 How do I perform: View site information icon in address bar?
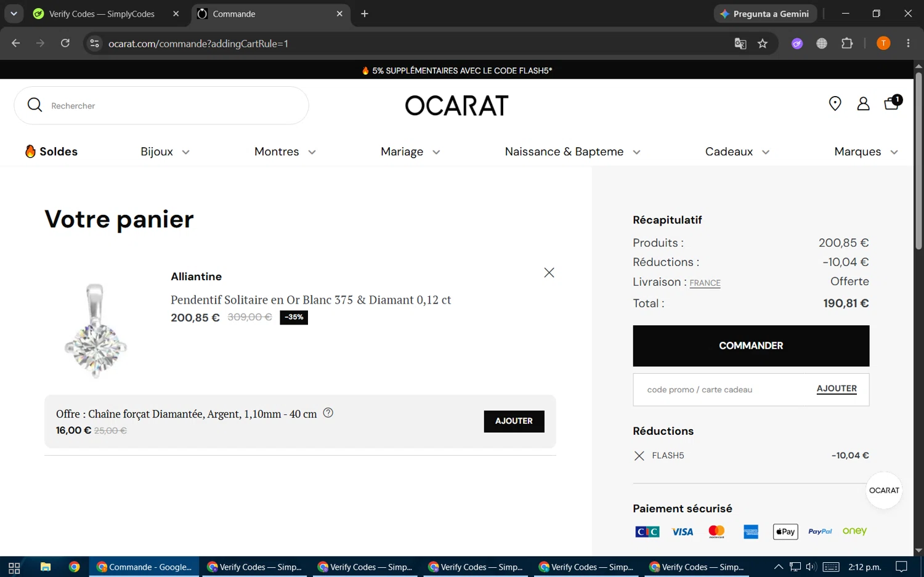pos(94,43)
